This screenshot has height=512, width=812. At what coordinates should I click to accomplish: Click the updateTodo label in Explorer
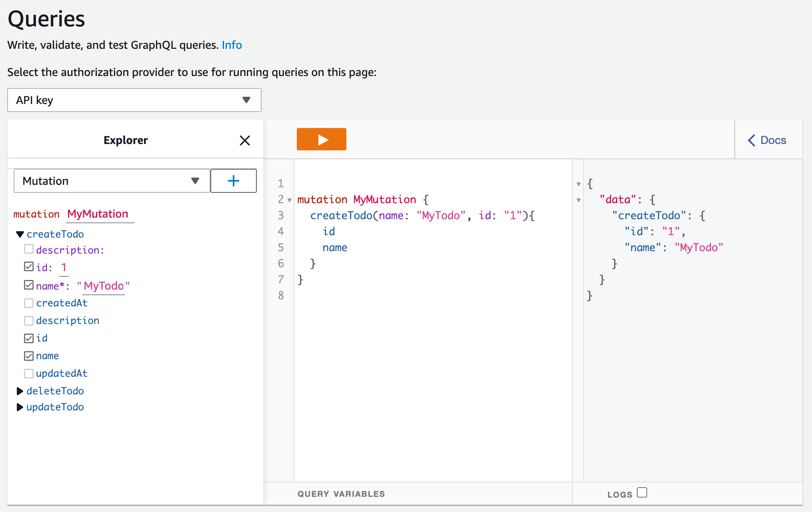tap(55, 407)
